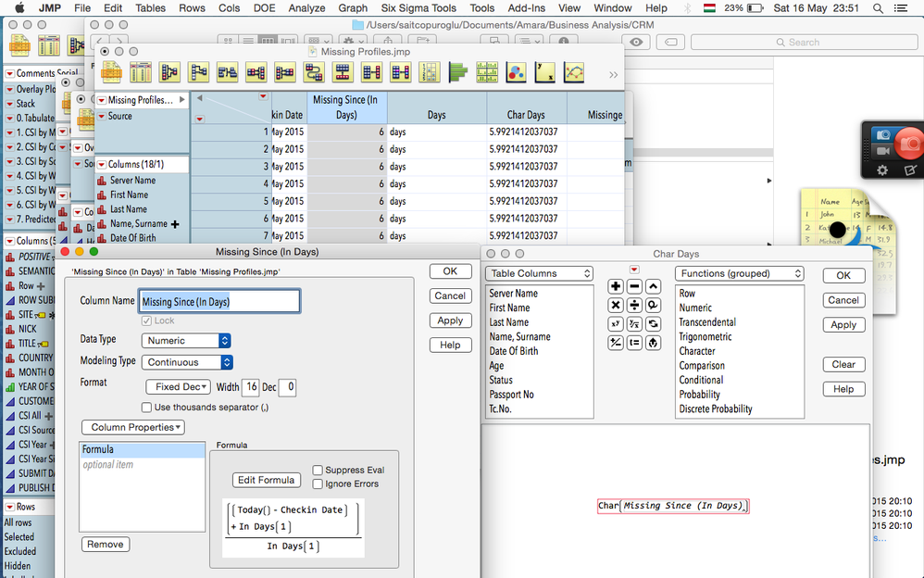924x578 pixels.
Task: Click the bubble plot toolbar icon
Action: 516,72
